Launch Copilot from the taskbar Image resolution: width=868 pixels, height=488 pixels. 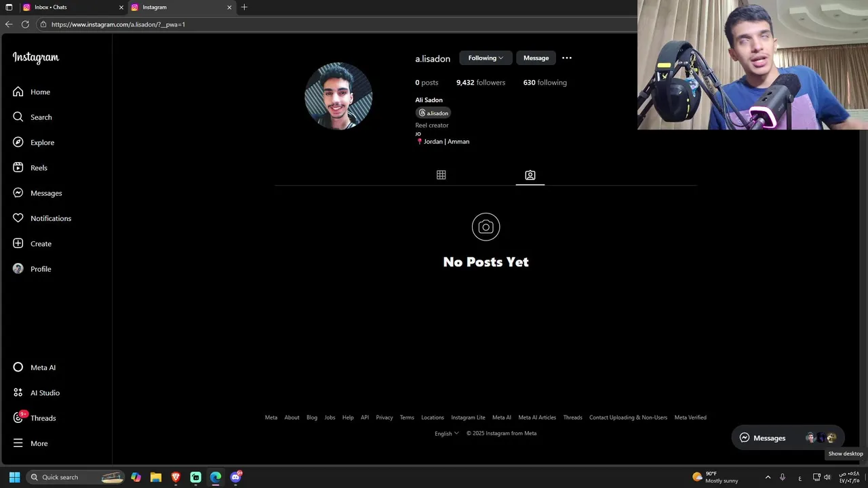coord(136,477)
